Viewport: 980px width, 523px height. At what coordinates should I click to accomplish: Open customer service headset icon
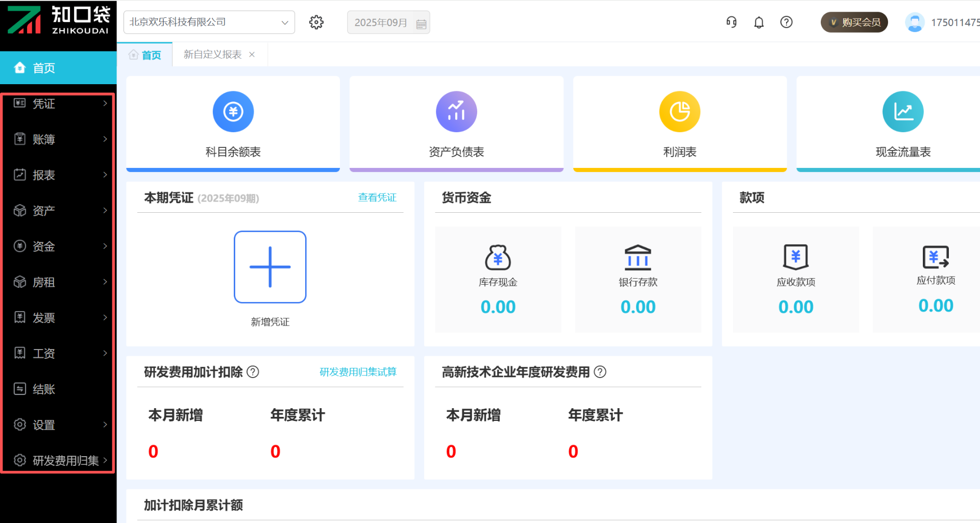[731, 22]
